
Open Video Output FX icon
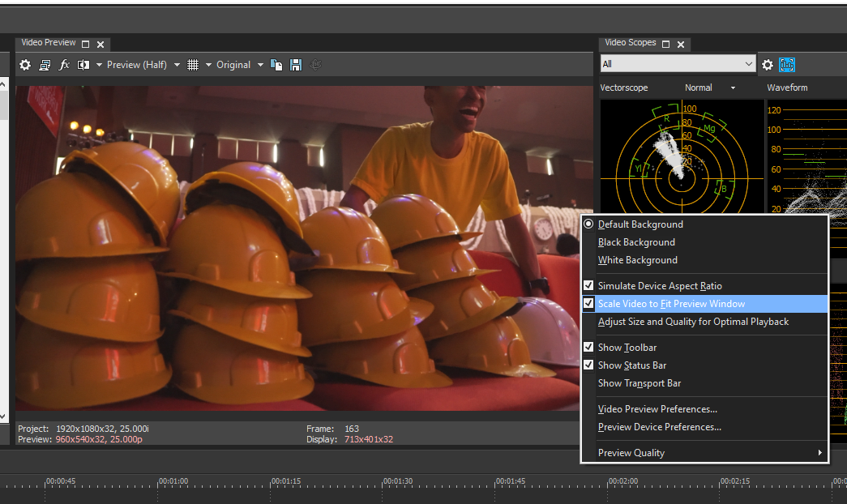pyautogui.click(x=65, y=65)
